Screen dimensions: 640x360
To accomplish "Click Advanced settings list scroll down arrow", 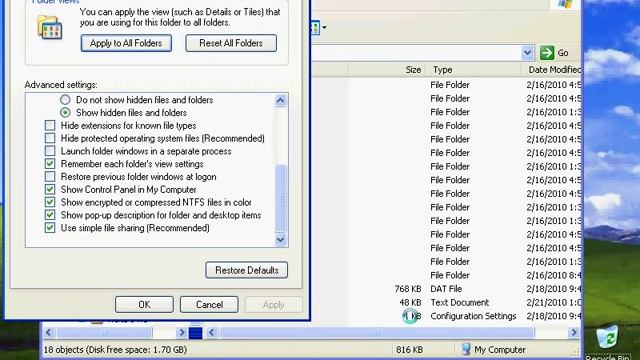I will [x=280, y=240].
